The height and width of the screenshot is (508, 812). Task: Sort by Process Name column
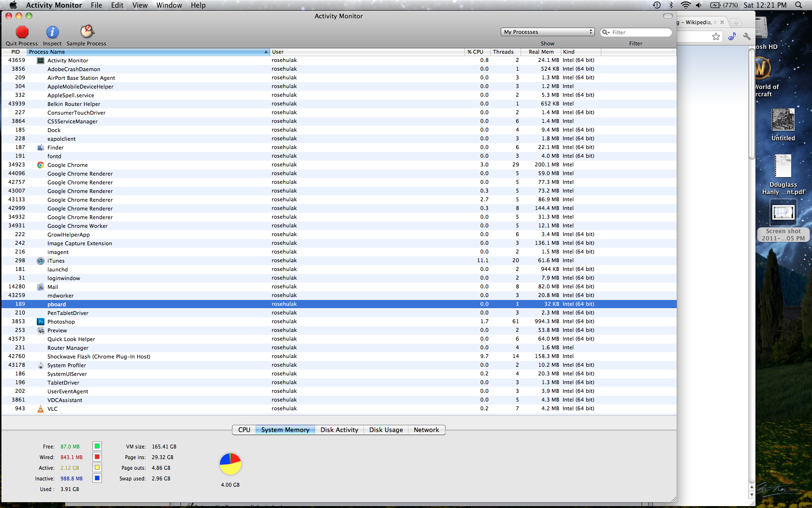coord(148,52)
